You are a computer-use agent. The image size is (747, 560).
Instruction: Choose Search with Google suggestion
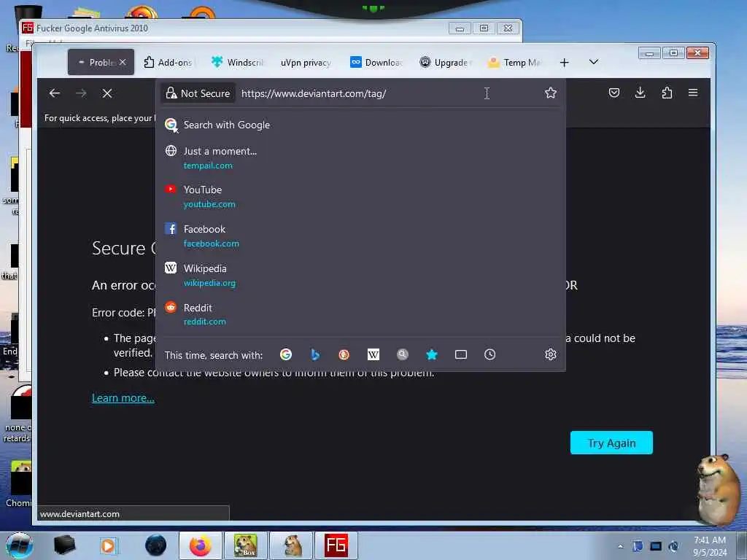coord(360,125)
